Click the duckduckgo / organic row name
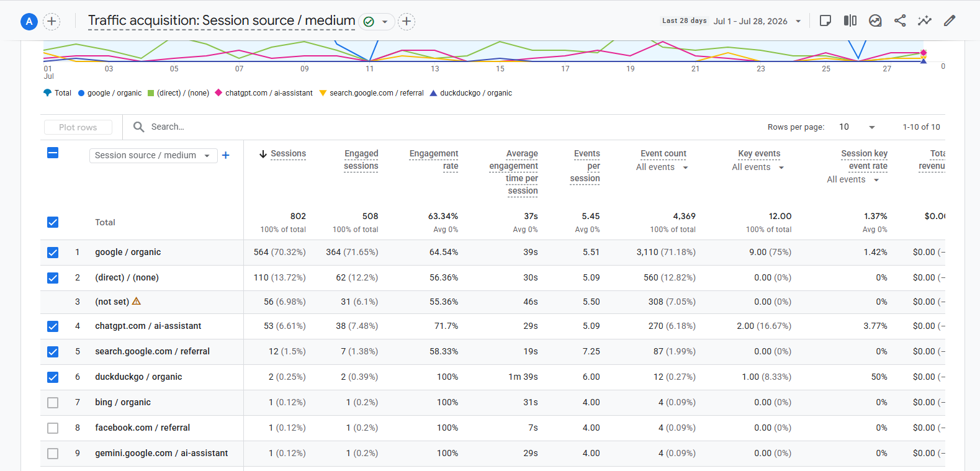980x471 pixels. pyautogui.click(x=138, y=377)
